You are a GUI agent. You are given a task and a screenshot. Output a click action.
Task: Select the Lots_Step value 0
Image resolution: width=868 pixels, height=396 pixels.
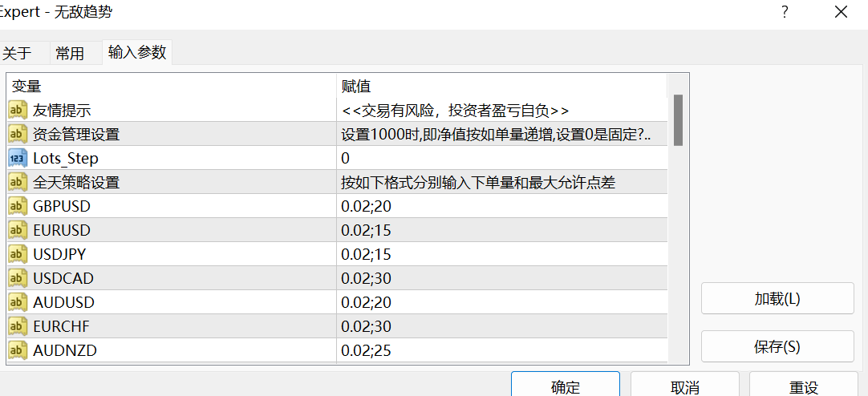(x=346, y=158)
